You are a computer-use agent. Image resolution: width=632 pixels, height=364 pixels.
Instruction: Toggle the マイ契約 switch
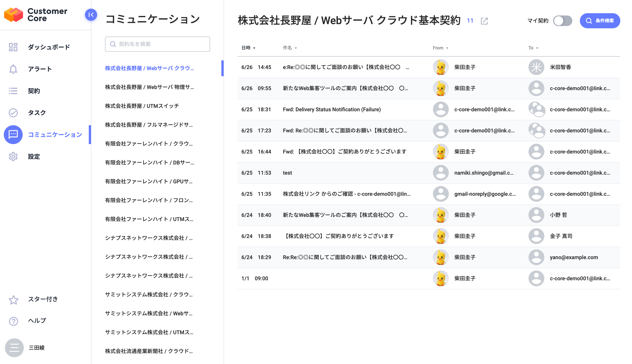point(562,21)
